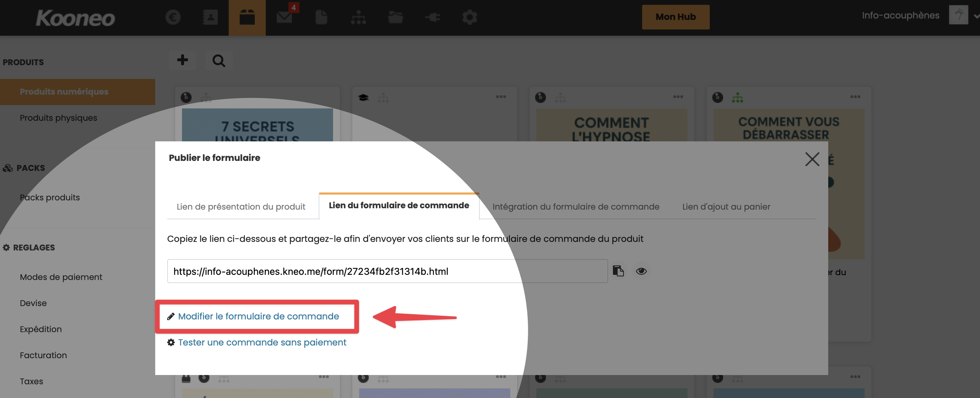This screenshot has height=398, width=980.
Task: Select the products box icon in top bar
Action: pyautogui.click(x=247, y=17)
